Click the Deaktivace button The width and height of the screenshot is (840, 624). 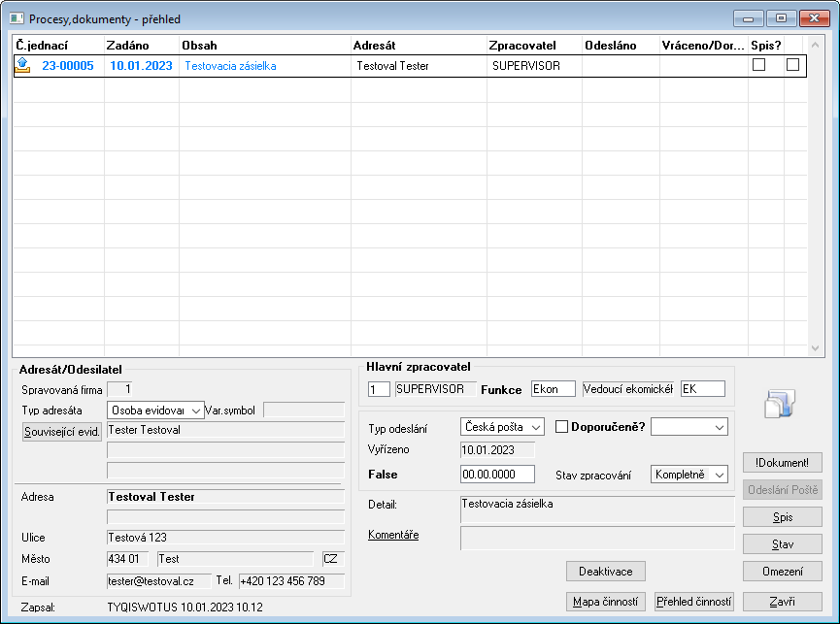tap(605, 572)
